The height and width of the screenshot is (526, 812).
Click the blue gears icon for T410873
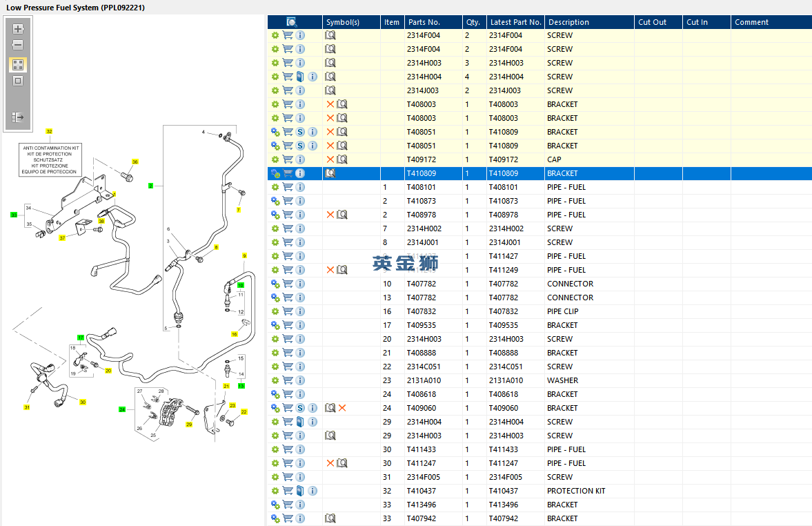pyautogui.click(x=275, y=201)
